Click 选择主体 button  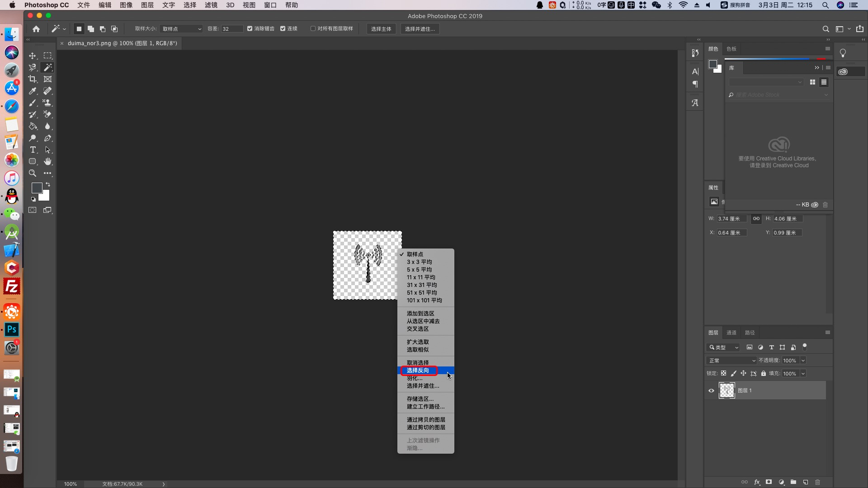(x=381, y=29)
